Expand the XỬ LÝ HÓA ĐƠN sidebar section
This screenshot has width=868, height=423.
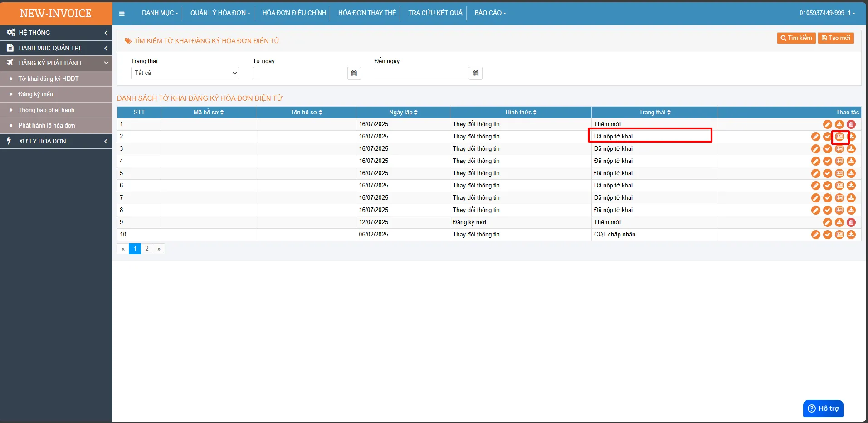pyautogui.click(x=56, y=141)
